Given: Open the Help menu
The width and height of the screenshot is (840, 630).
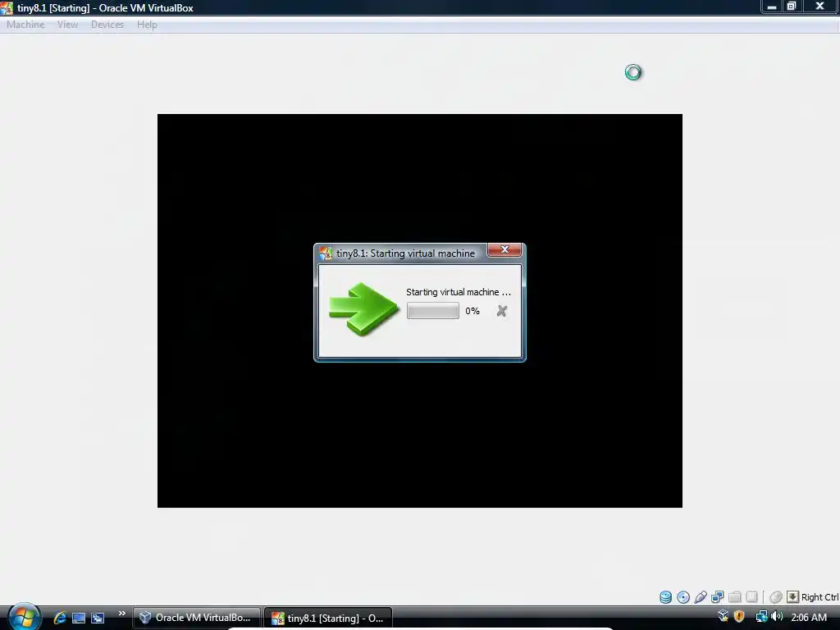Looking at the screenshot, I should [147, 25].
